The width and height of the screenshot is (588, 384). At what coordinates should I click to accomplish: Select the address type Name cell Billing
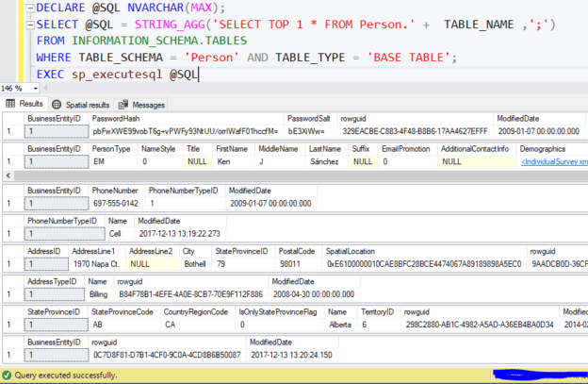(x=99, y=294)
